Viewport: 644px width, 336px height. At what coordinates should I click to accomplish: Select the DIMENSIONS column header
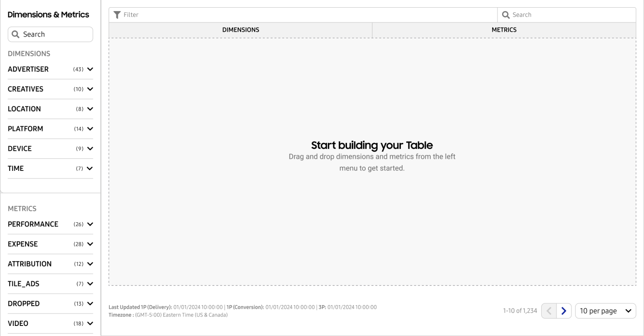[x=240, y=30]
